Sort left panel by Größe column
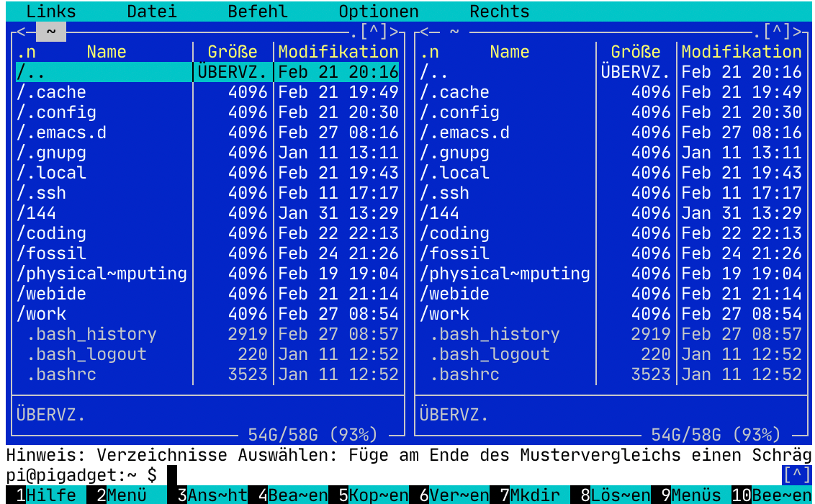The height and width of the screenshot is (504, 815). 233,52
